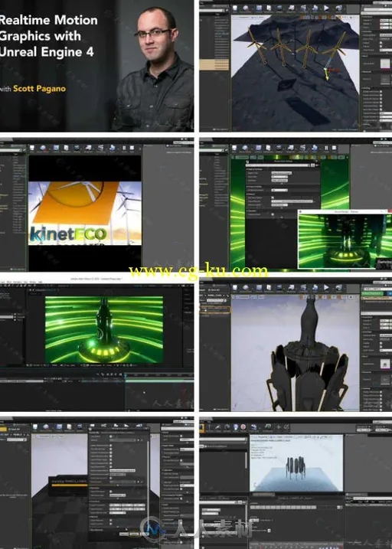Viewport: 392px width, 549px height.
Task: Click Build icon in windmill terrain editor toolbar
Action: (x=315, y=8)
